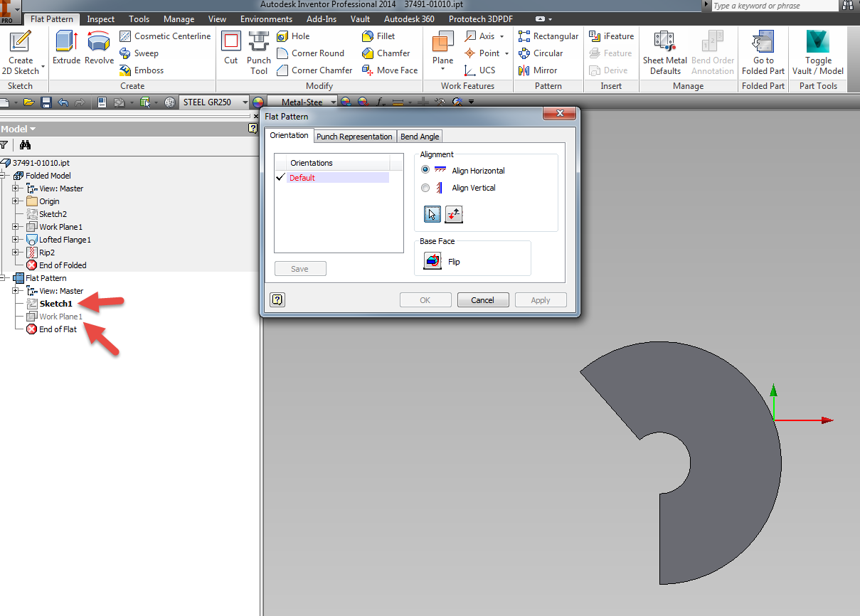Open the Manage ribbon tab
Image resolution: width=860 pixels, height=616 pixels.
(179, 19)
